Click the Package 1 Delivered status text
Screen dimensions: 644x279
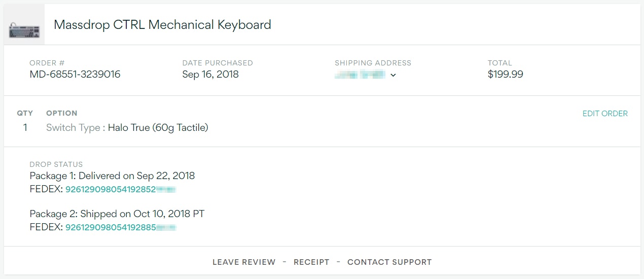pos(112,176)
